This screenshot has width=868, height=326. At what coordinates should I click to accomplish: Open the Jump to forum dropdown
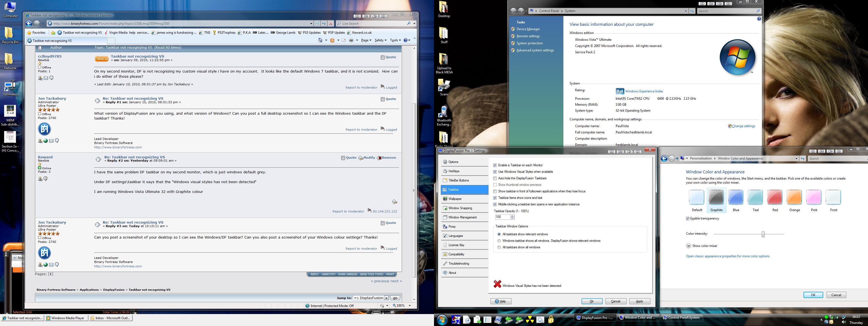tap(387, 298)
